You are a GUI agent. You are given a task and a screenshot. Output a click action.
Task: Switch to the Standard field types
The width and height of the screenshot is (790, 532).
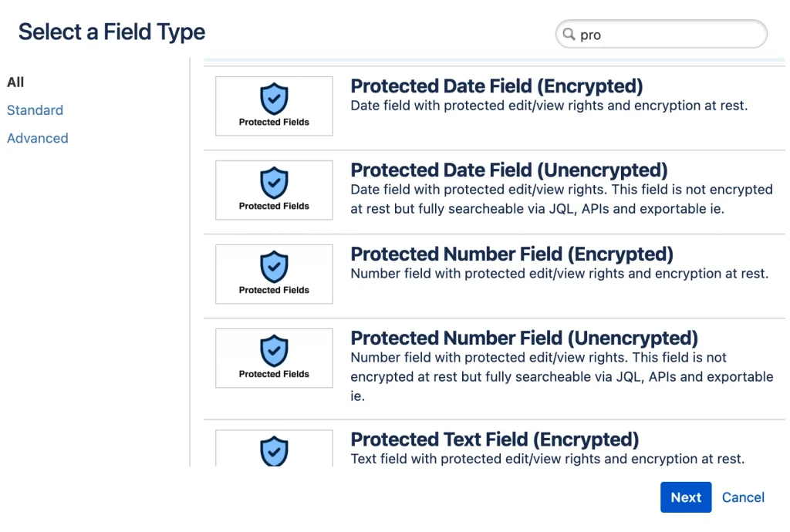tap(35, 110)
